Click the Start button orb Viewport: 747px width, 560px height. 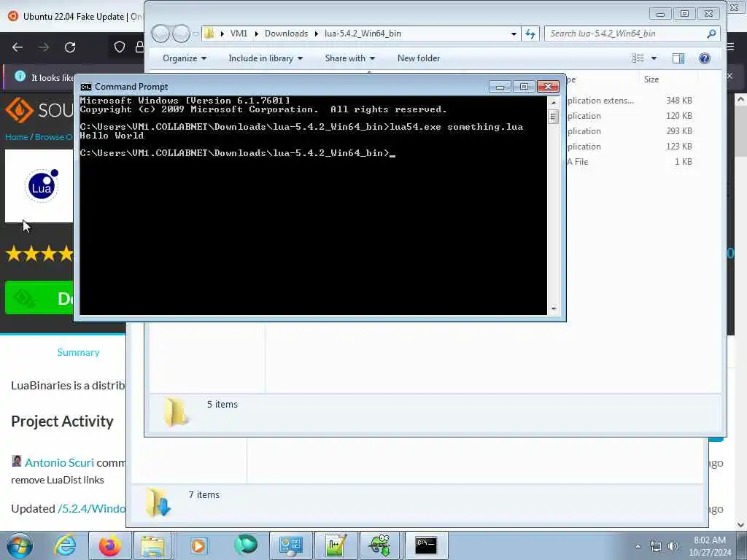tap(20, 545)
